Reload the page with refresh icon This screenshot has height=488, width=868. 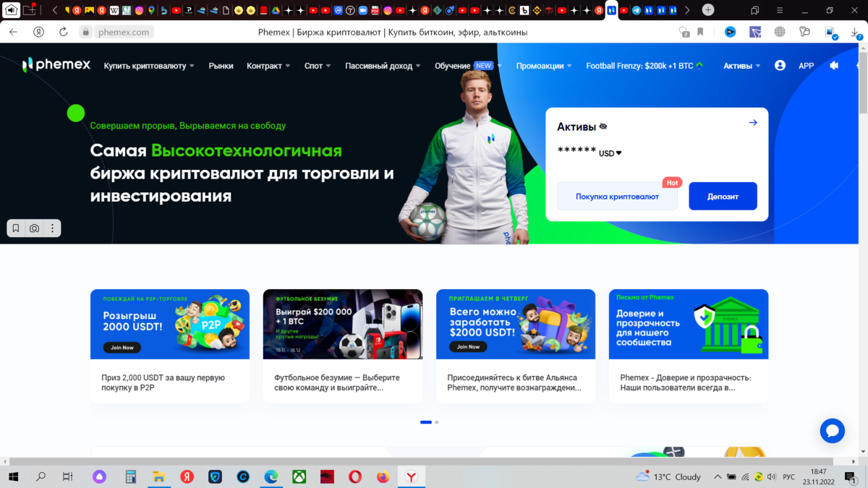(63, 32)
